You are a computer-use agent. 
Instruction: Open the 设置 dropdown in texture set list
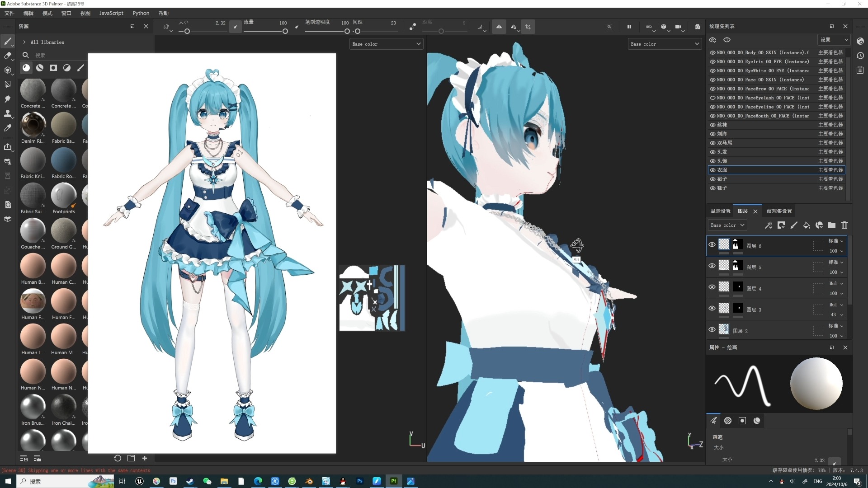point(834,40)
